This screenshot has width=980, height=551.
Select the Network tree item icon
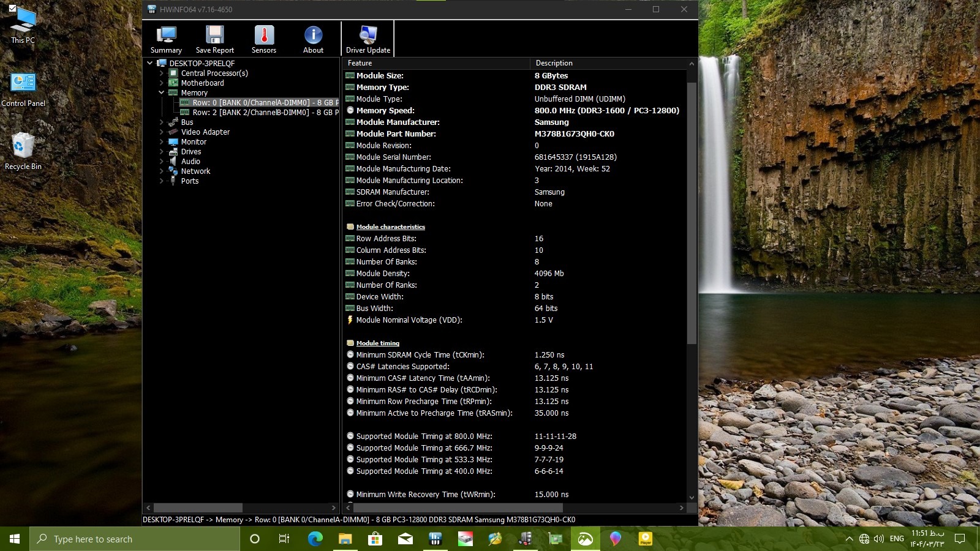coord(173,171)
